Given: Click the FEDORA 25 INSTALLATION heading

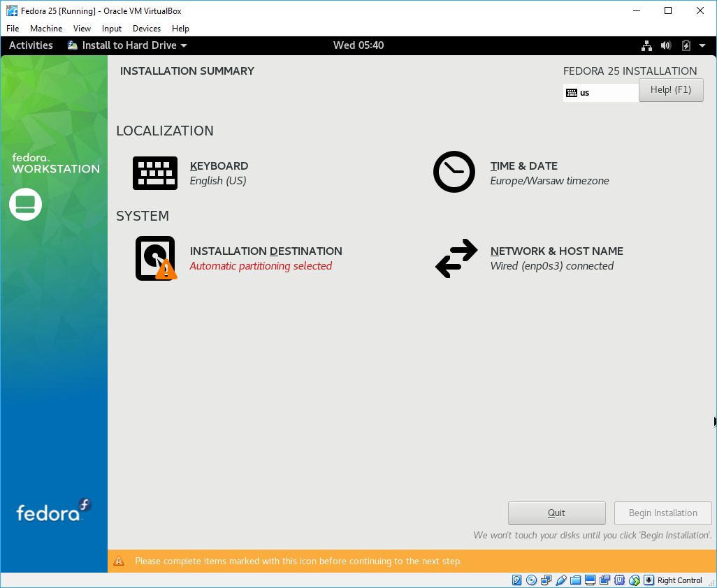Looking at the screenshot, I should pos(630,71).
